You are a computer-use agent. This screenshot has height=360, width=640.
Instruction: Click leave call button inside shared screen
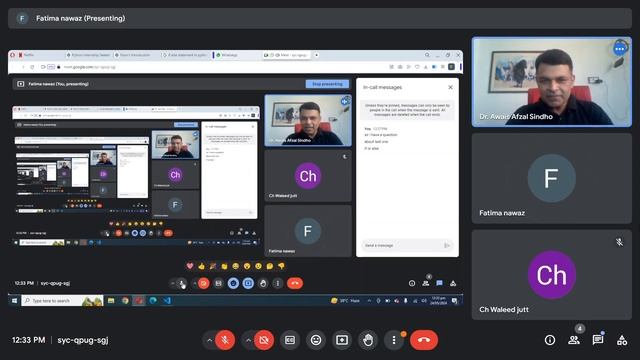click(295, 283)
